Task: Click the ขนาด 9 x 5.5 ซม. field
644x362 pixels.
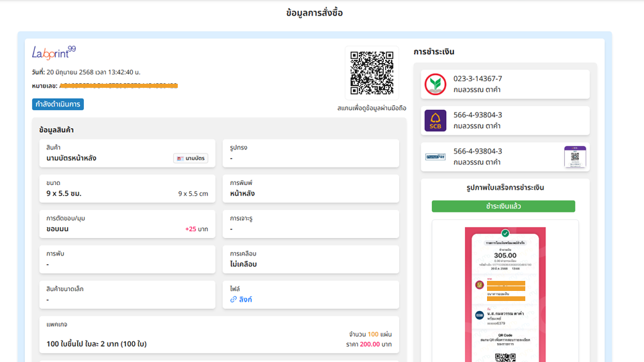Action: point(127,188)
